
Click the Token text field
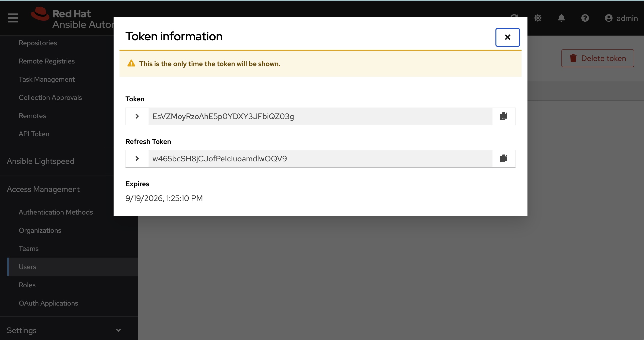(x=320, y=116)
